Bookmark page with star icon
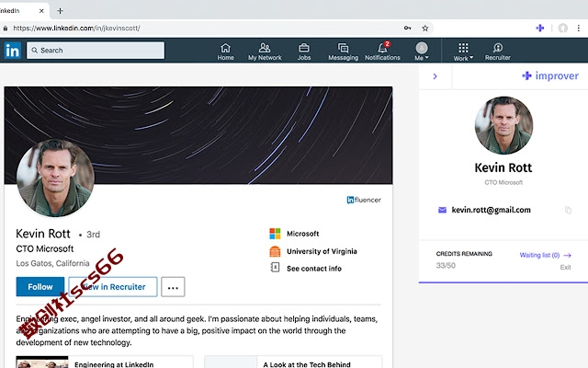Screen dimensions: 588x368 click(424, 29)
